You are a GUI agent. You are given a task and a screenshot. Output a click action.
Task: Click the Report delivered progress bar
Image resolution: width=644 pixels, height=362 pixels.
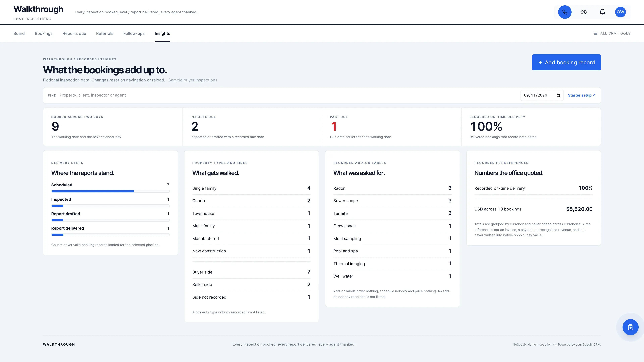(111, 235)
